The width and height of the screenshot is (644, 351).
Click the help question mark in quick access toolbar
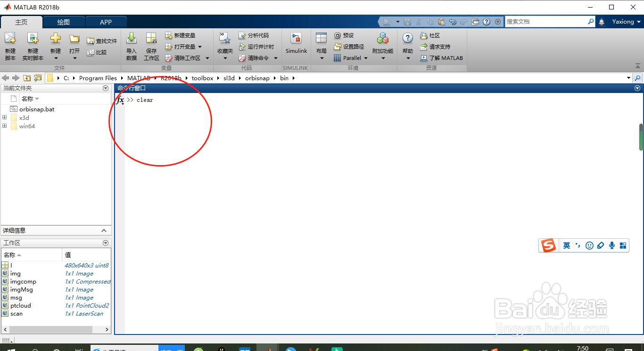tap(487, 22)
